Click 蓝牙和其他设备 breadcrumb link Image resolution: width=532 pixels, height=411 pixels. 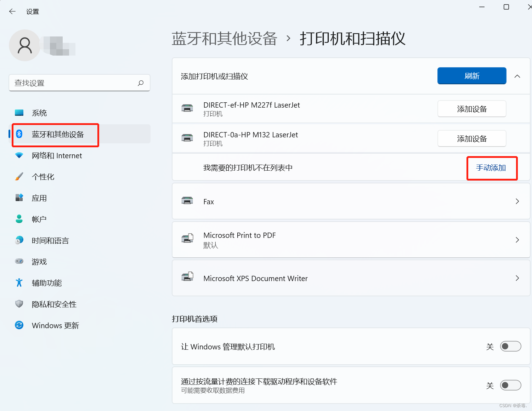coord(224,38)
